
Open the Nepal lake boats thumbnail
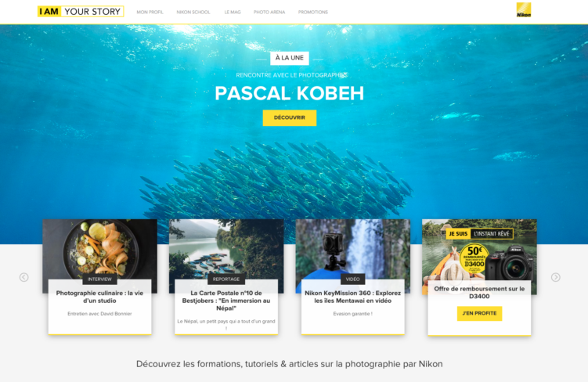[226, 249]
